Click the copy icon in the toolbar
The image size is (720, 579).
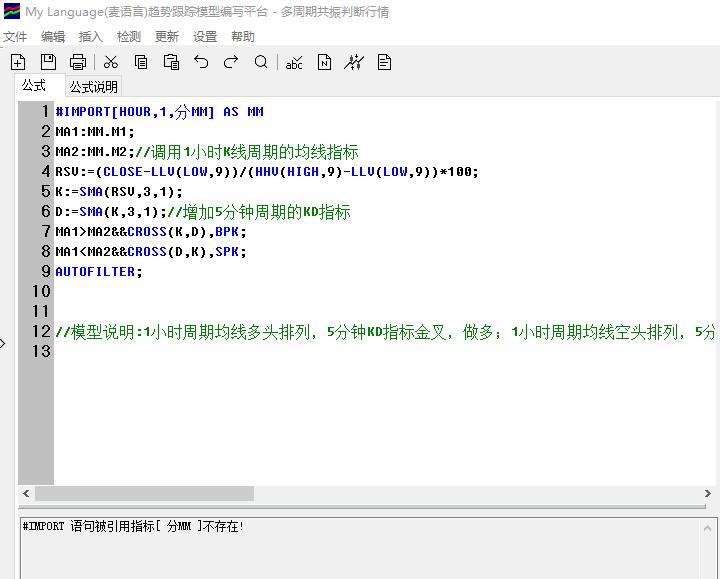(x=141, y=62)
